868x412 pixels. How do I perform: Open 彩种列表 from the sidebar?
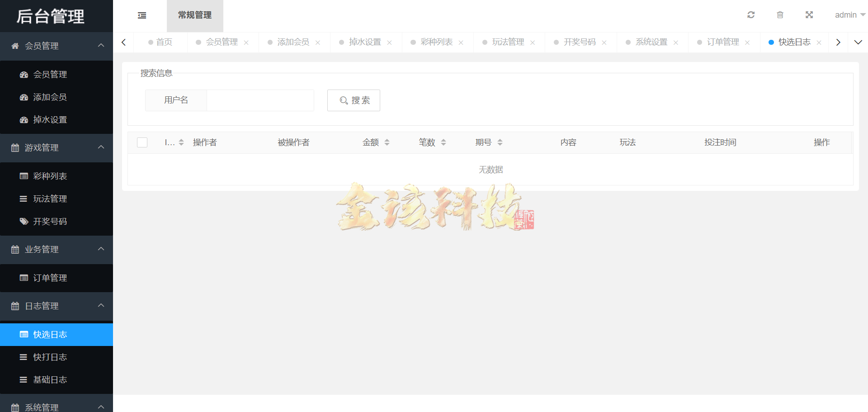[x=50, y=176]
